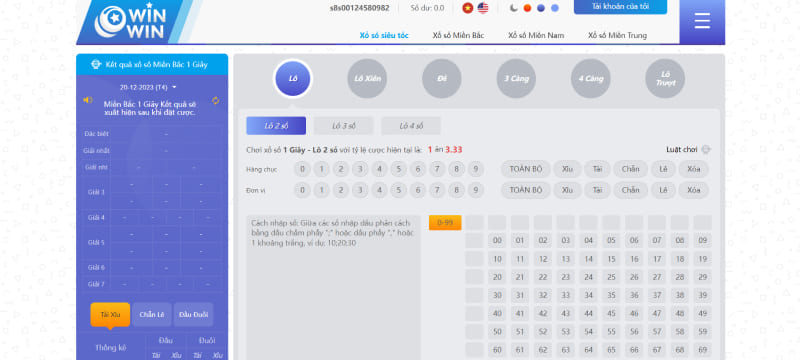The image size is (800, 360).
Task: Click Chẵn in Đơn vị row
Action: [x=631, y=190]
